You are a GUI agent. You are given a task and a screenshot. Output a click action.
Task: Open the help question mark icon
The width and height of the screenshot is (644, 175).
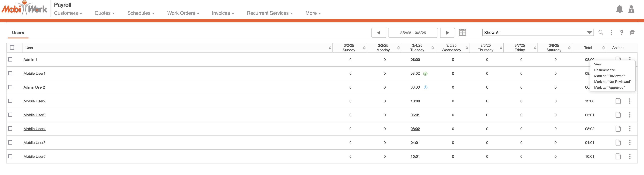(622, 32)
